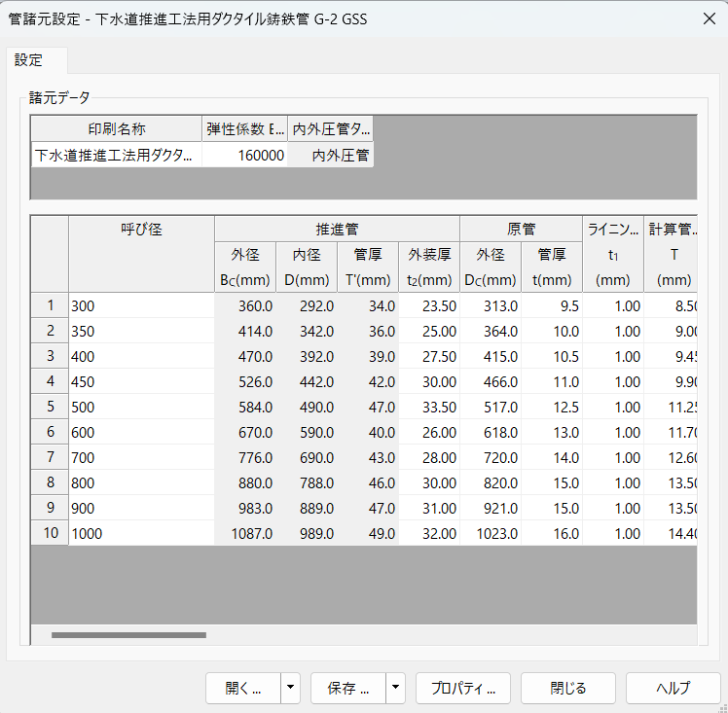Select the 外径 Bc cell showing 1087.0
Viewport: 728px width, 713px height.
(x=245, y=533)
